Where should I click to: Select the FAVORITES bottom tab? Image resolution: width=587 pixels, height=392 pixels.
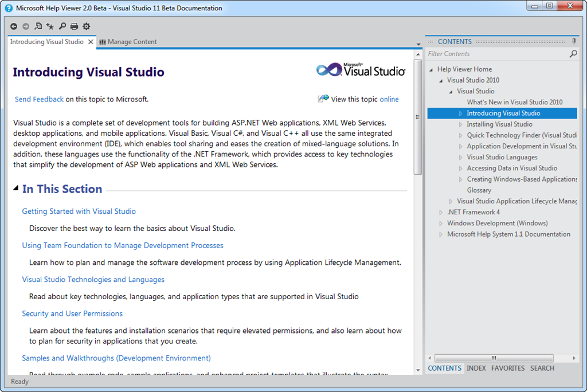[508, 368]
